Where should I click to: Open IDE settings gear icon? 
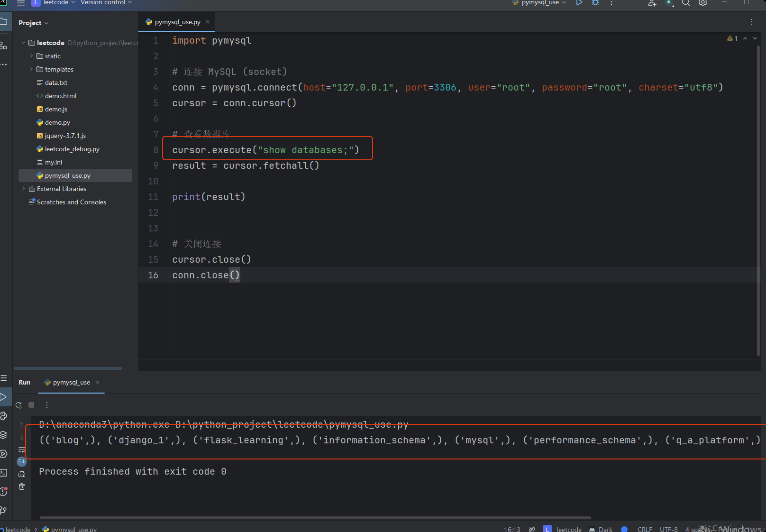point(703,3)
